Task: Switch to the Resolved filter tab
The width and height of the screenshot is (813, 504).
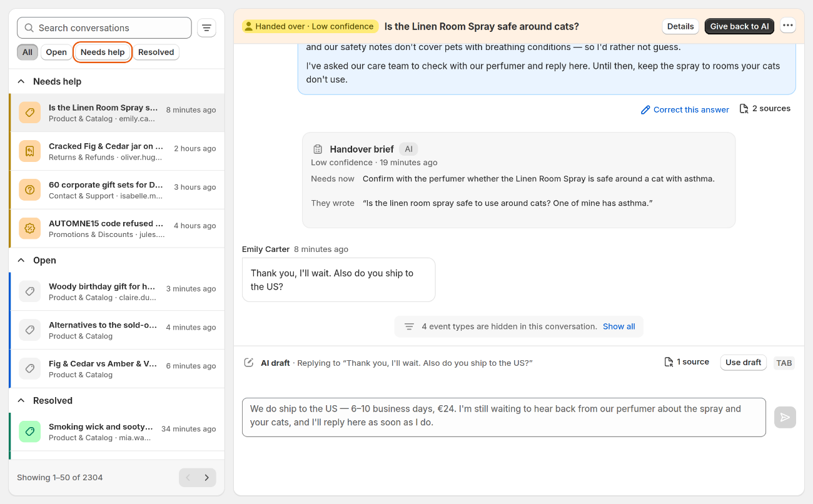Action: pyautogui.click(x=156, y=53)
